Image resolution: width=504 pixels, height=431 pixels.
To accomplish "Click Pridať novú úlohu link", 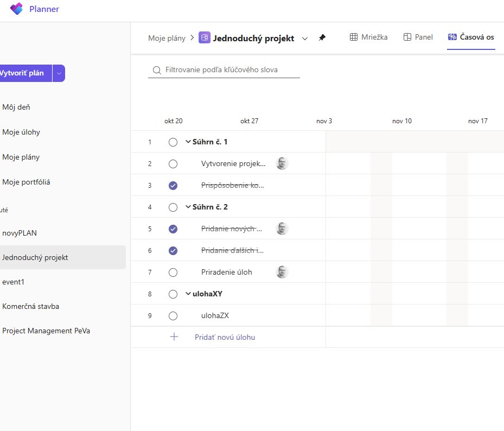I will pyautogui.click(x=225, y=337).
